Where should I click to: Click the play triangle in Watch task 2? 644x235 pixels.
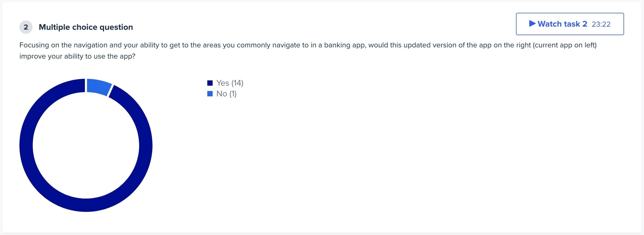click(x=532, y=24)
